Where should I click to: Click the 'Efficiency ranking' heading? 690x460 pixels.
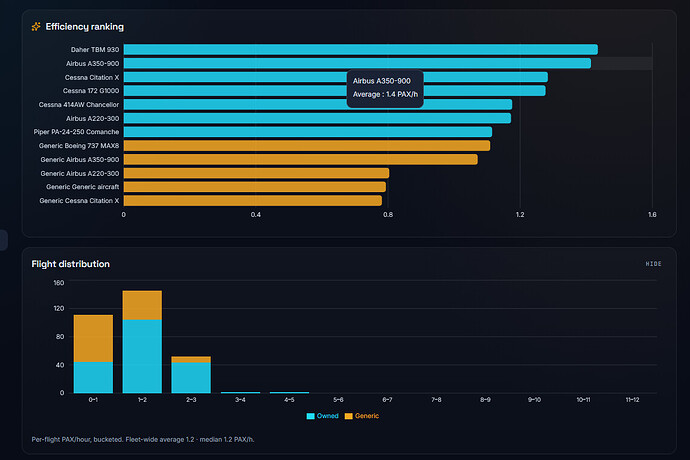(84, 27)
